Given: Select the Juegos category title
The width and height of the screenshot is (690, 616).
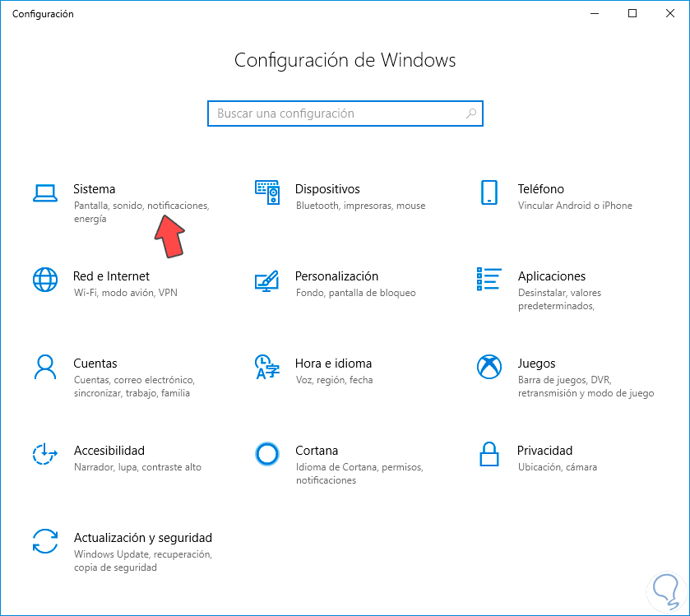Looking at the screenshot, I should pyautogui.click(x=536, y=364).
